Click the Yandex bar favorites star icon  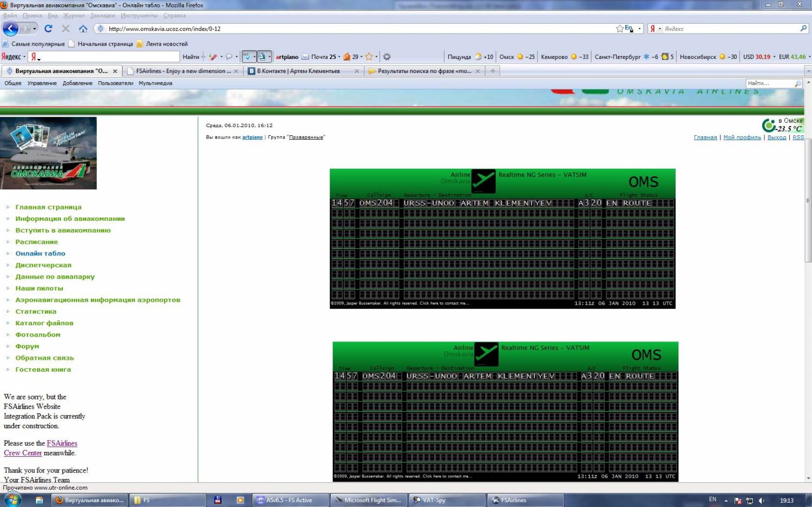369,57
